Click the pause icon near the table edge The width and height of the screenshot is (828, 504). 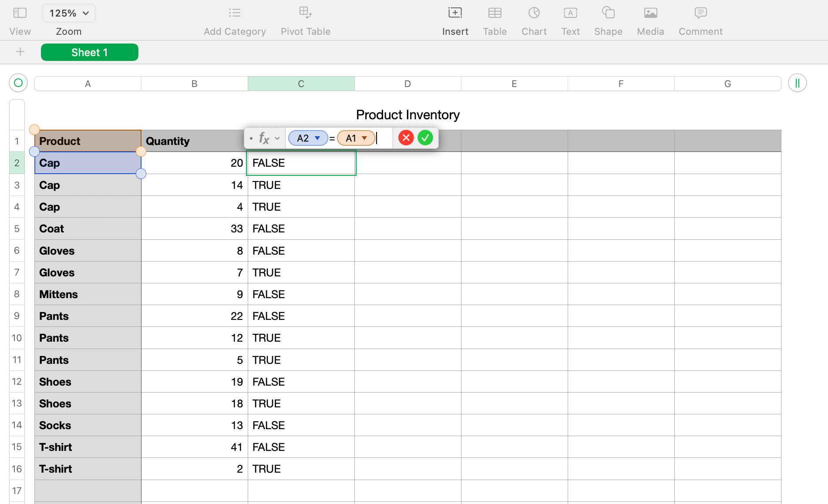797,83
